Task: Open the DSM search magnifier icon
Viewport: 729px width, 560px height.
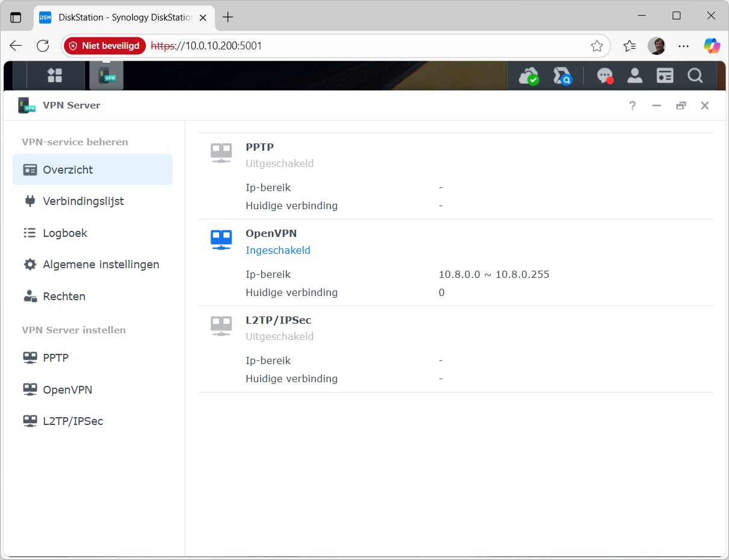Action: (695, 75)
